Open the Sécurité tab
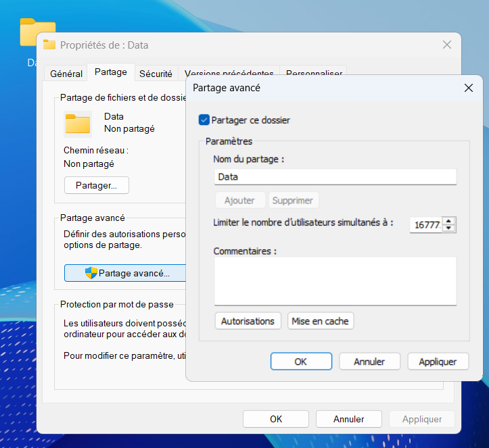This screenshot has width=489, height=448. coord(156,74)
